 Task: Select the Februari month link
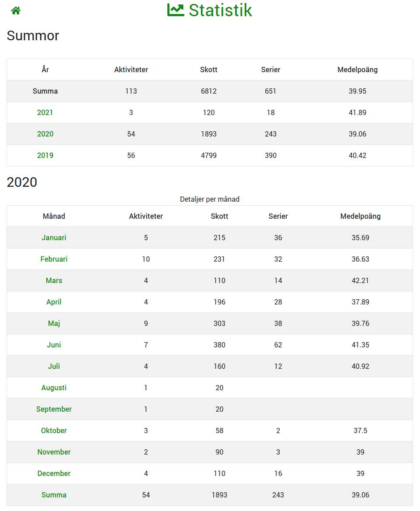[x=54, y=259]
